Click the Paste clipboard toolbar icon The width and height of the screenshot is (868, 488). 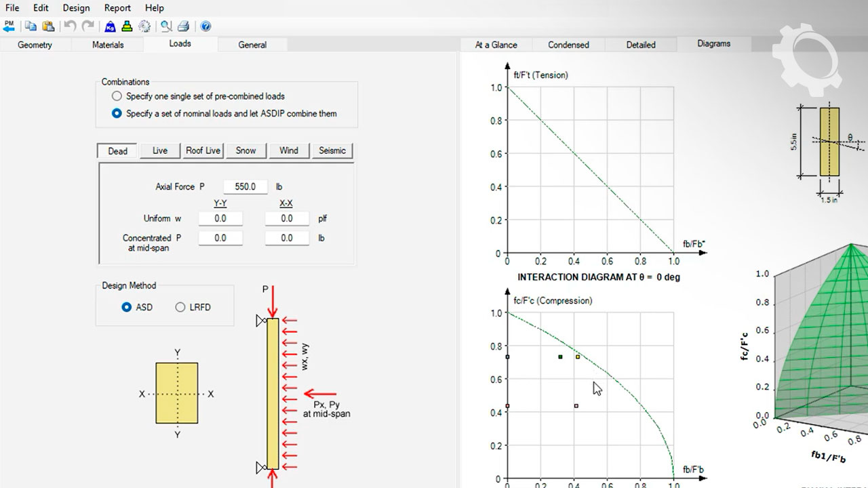point(48,26)
